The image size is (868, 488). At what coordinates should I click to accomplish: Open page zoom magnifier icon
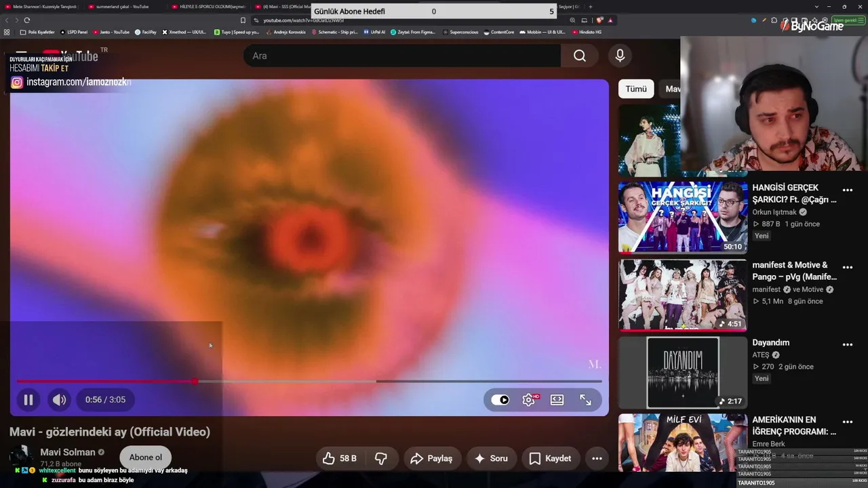pyautogui.click(x=573, y=20)
